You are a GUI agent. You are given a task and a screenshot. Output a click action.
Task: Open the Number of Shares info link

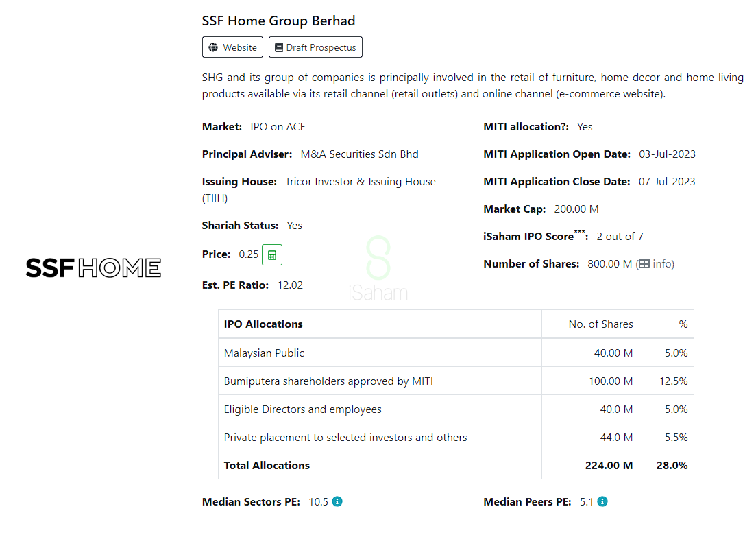(x=663, y=264)
